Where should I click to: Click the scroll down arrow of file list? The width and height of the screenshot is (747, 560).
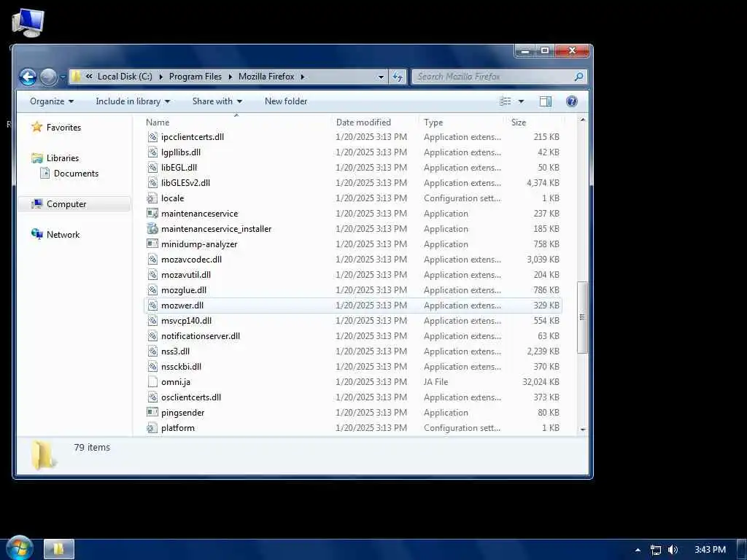point(583,429)
